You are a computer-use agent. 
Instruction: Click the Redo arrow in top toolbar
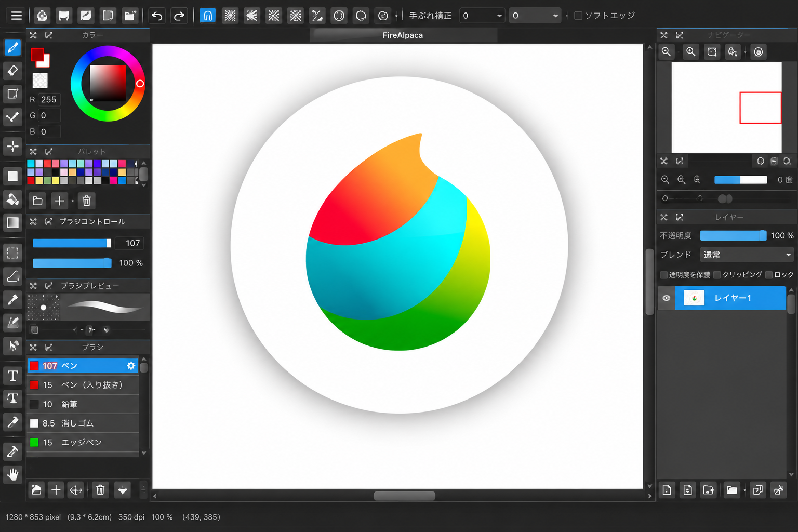(x=179, y=16)
